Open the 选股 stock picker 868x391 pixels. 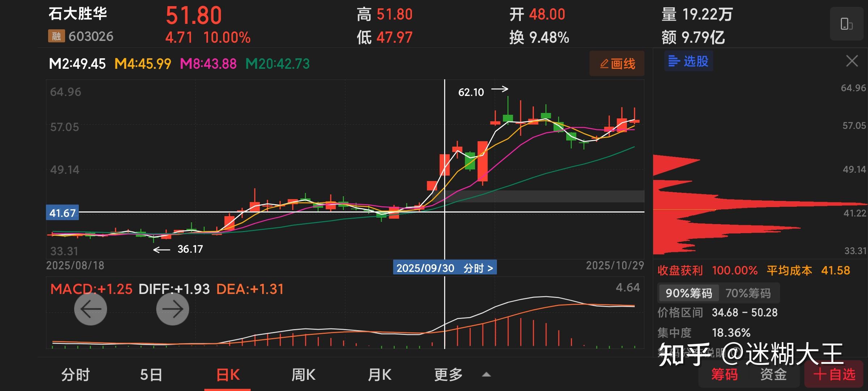(688, 61)
